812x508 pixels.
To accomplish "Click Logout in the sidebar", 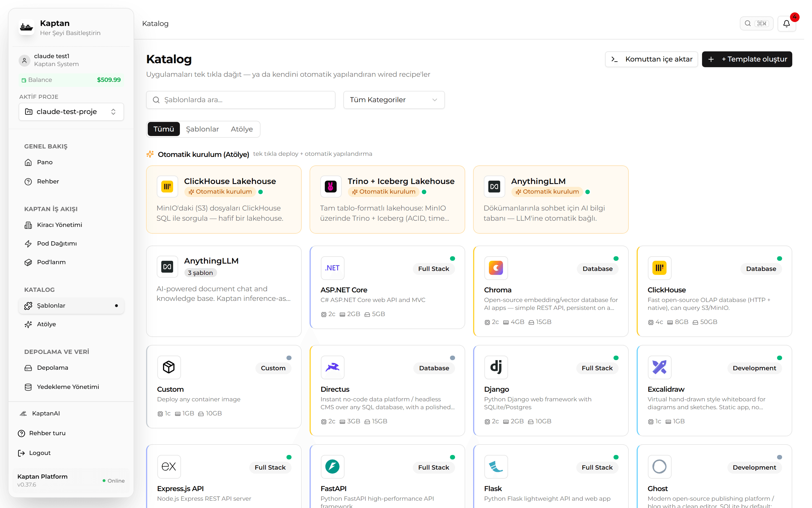I will [71, 453].
